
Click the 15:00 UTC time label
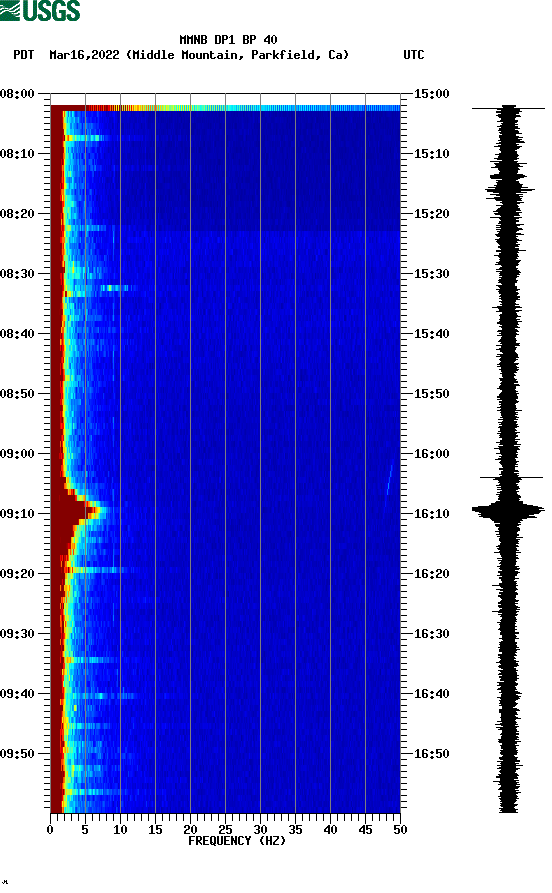click(431, 93)
